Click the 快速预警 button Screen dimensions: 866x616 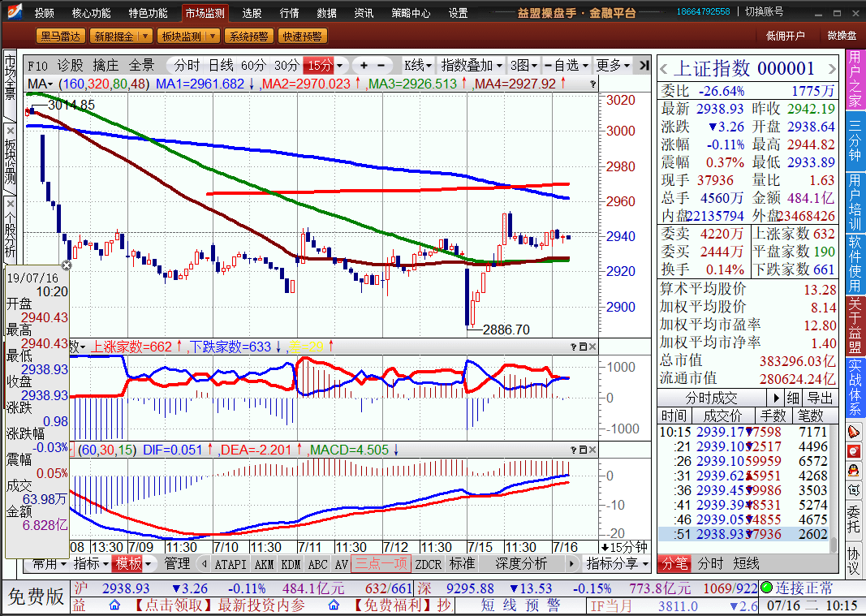pos(302,37)
